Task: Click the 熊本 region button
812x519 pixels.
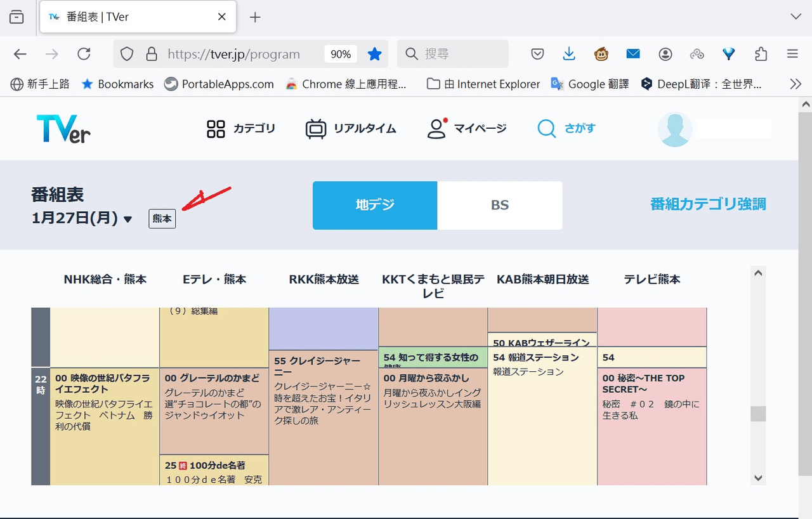Action: point(162,218)
